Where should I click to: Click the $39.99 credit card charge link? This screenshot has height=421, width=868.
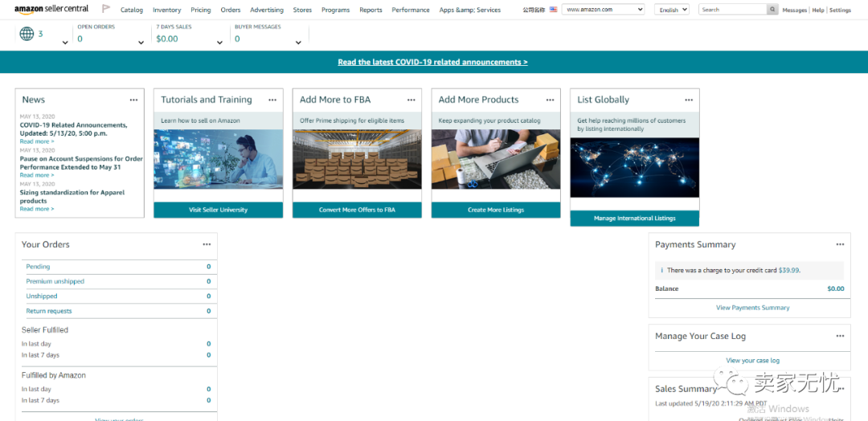pos(789,271)
